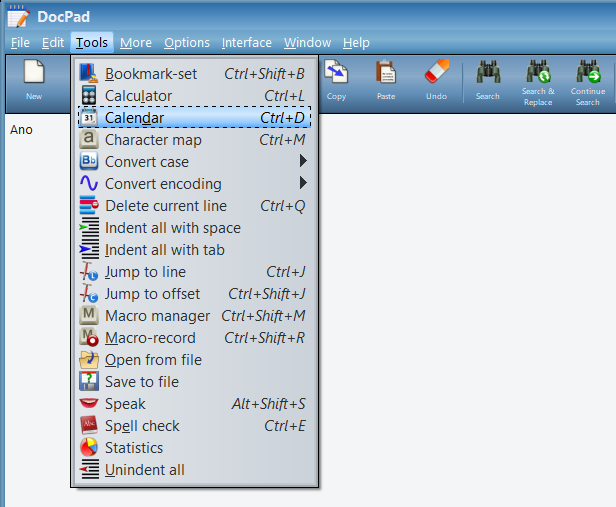This screenshot has width=616, height=507.
Task: Expand the Convert encoding submenu arrow
Action: [x=303, y=183]
